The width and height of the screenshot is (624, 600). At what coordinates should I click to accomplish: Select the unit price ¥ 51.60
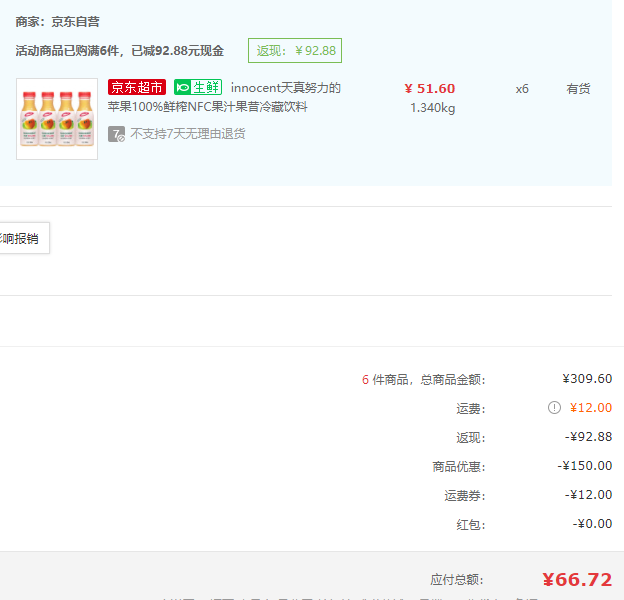coord(429,88)
